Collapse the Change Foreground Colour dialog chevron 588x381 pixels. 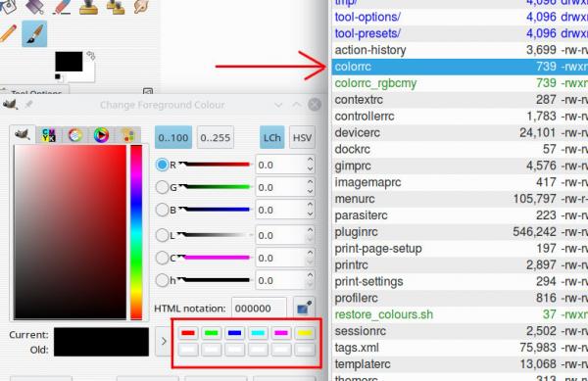[278, 105]
